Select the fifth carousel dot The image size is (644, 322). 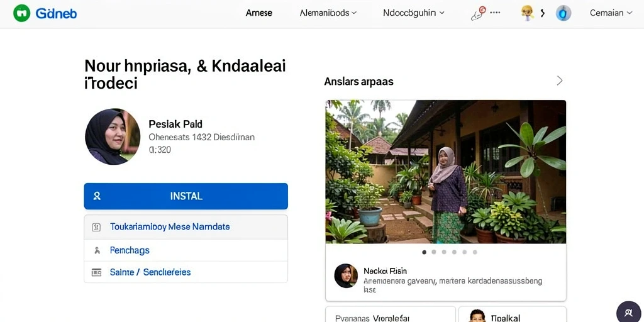tap(465, 252)
